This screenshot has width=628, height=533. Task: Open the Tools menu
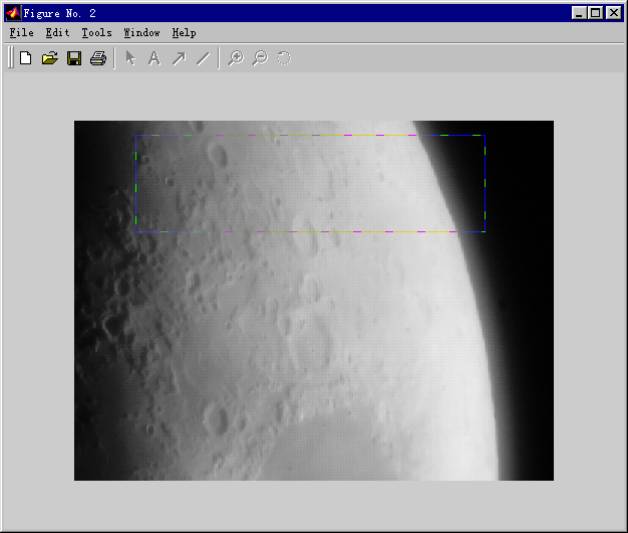97,33
